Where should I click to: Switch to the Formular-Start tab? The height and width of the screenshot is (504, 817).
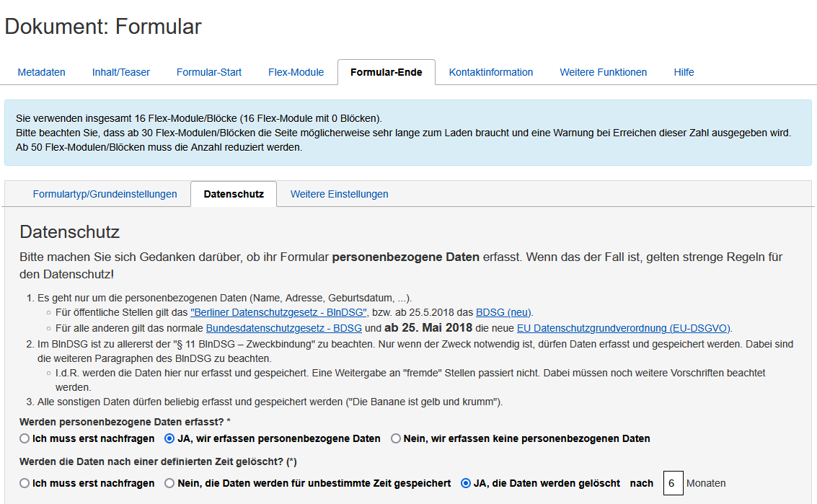click(208, 72)
